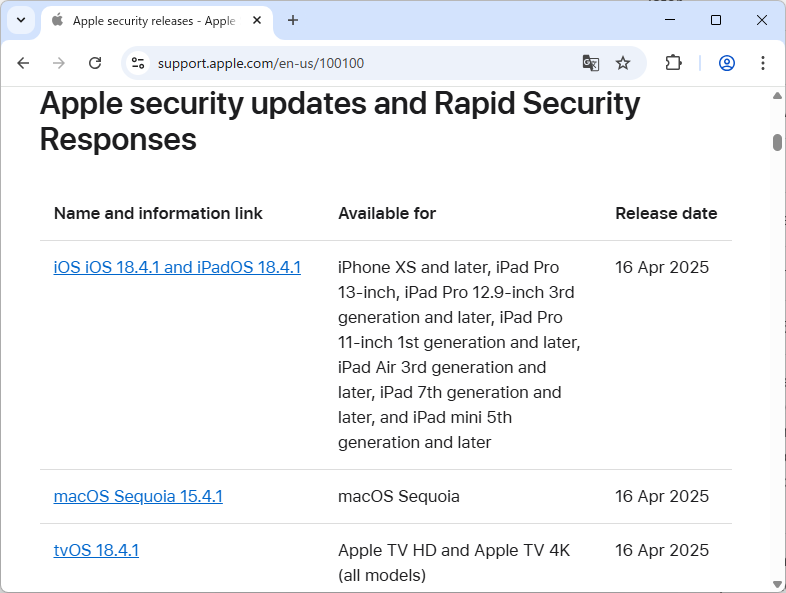Click the 'Available for' column header
786x593 pixels.
click(x=387, y=214)
